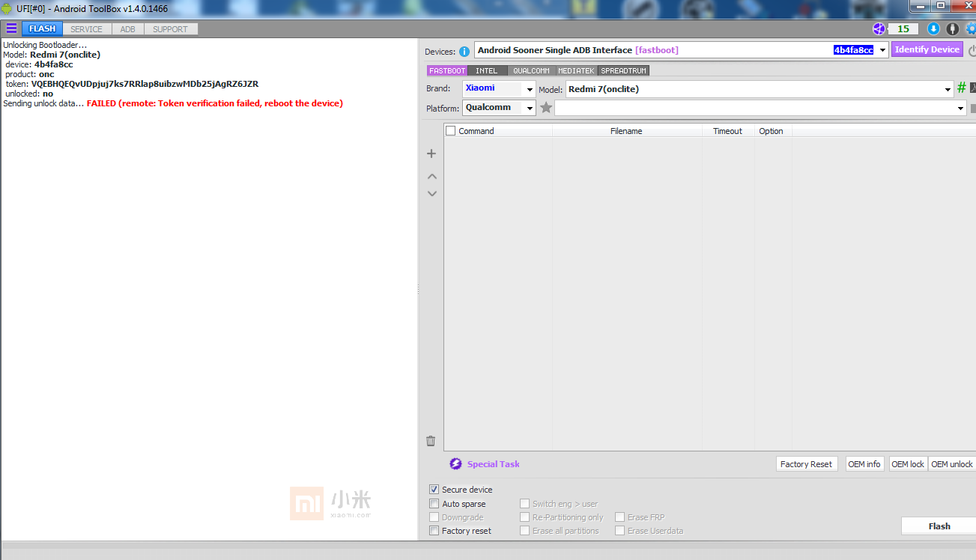The height and width of the screenshot is (560, 976).
Task: Expand the Platform Qualcomm dropdown
Action: tap(530, 109)
